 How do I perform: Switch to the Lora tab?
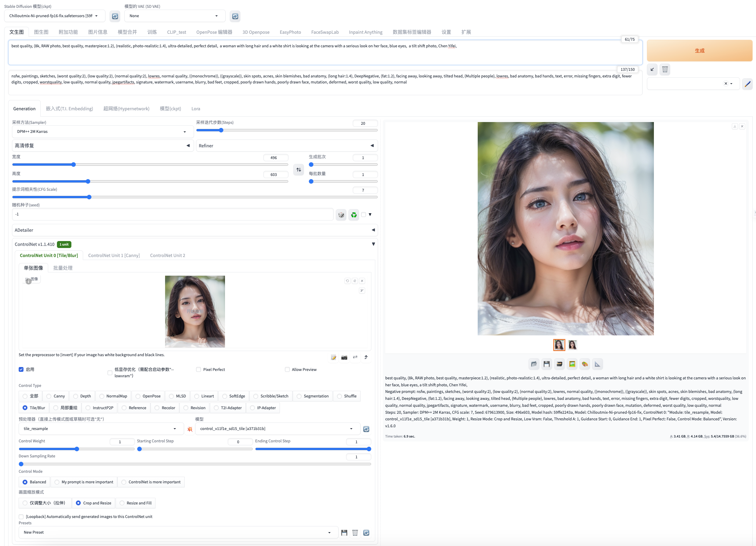coord(196,109)
